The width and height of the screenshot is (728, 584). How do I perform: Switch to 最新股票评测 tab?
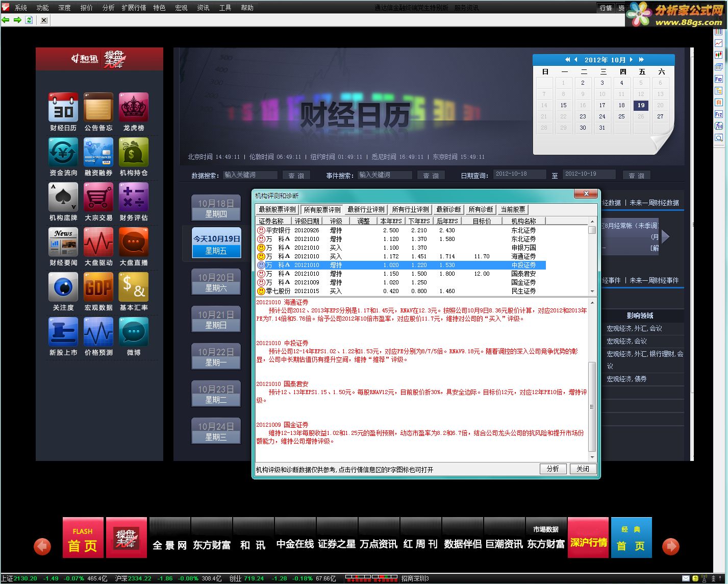[x=277, y=209]
